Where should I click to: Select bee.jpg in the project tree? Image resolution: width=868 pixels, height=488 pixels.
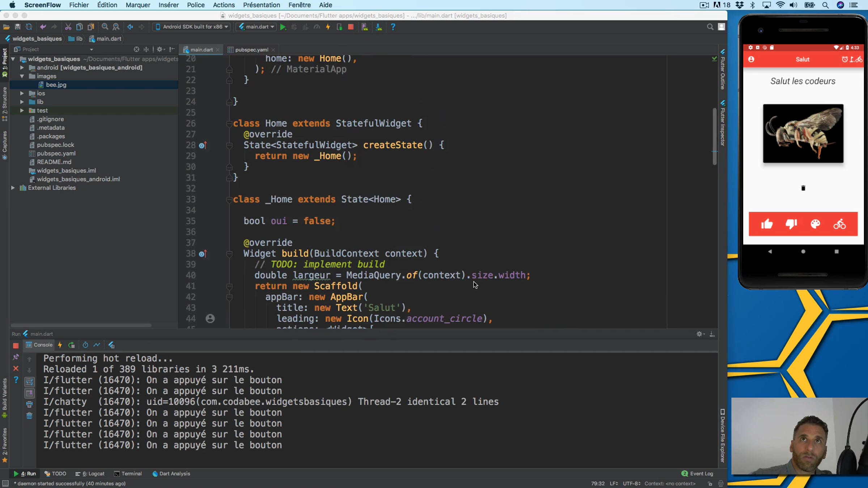[56, 85]
